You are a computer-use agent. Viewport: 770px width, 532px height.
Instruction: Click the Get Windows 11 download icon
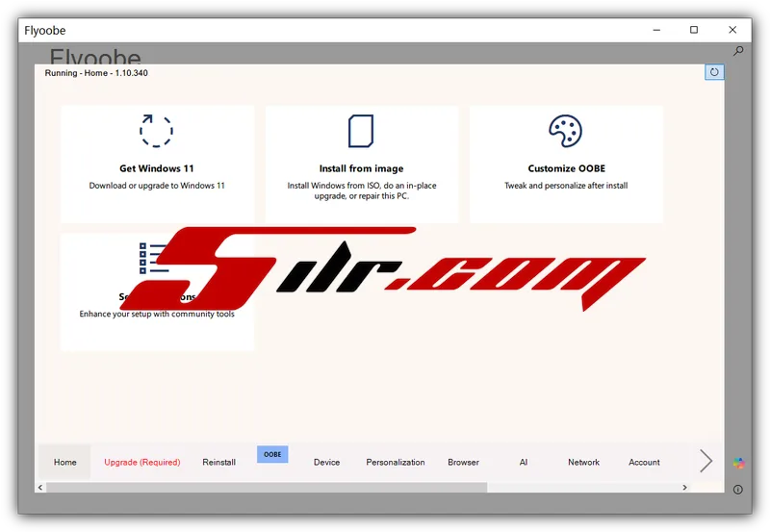coord(156,131)
